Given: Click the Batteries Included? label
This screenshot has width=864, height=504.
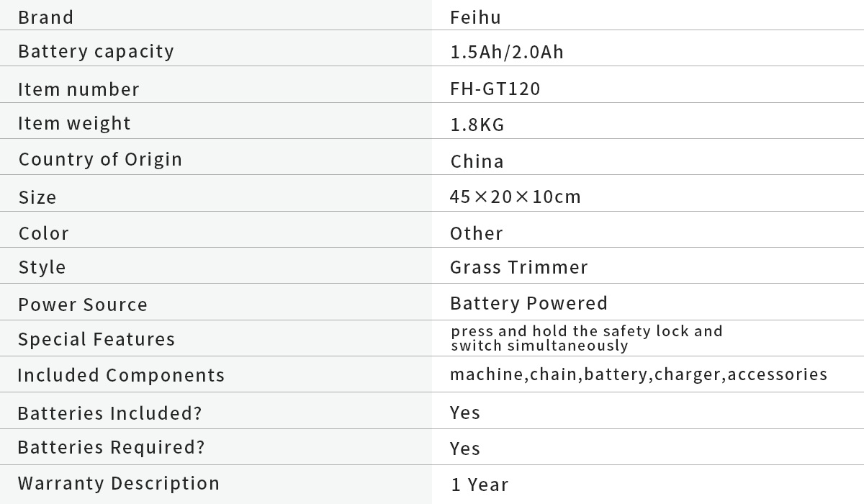Looking at the screenshot, I should pyautogui.click(x=109, y=413).
